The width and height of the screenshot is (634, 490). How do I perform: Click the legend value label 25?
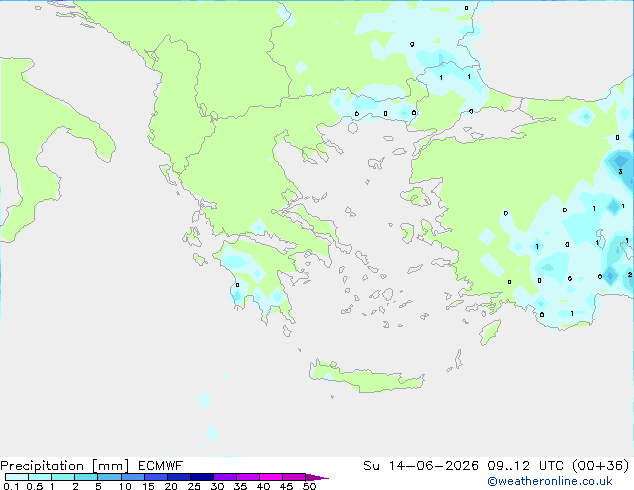pyautogui.click(x=194, y=486)
